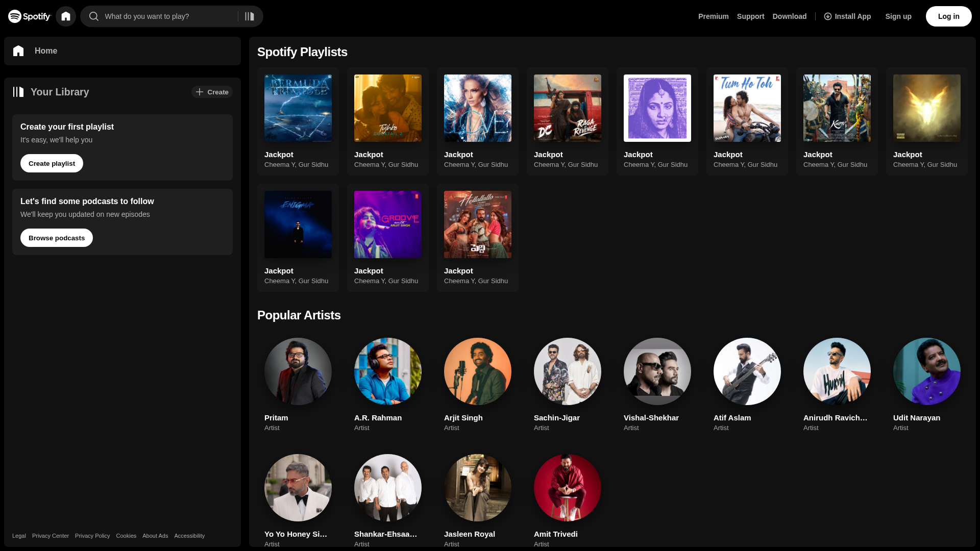The image size is (980, 551).
Task: Open the Privacy Policy footer link
Action: [92, 536]
